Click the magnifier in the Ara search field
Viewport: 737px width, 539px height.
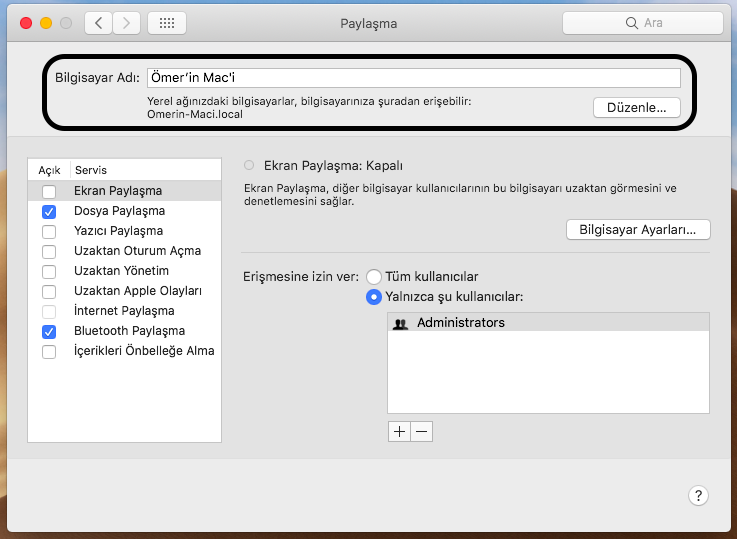(x=631, y=23)
